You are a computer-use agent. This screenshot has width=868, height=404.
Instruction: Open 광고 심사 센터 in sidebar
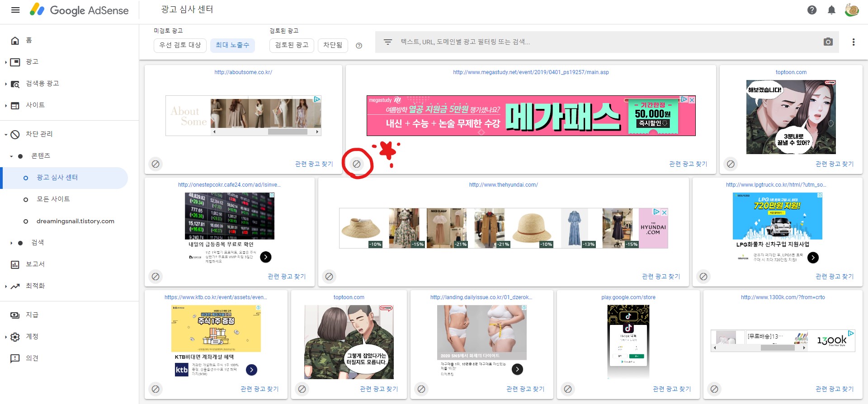[x=64, y=178]
